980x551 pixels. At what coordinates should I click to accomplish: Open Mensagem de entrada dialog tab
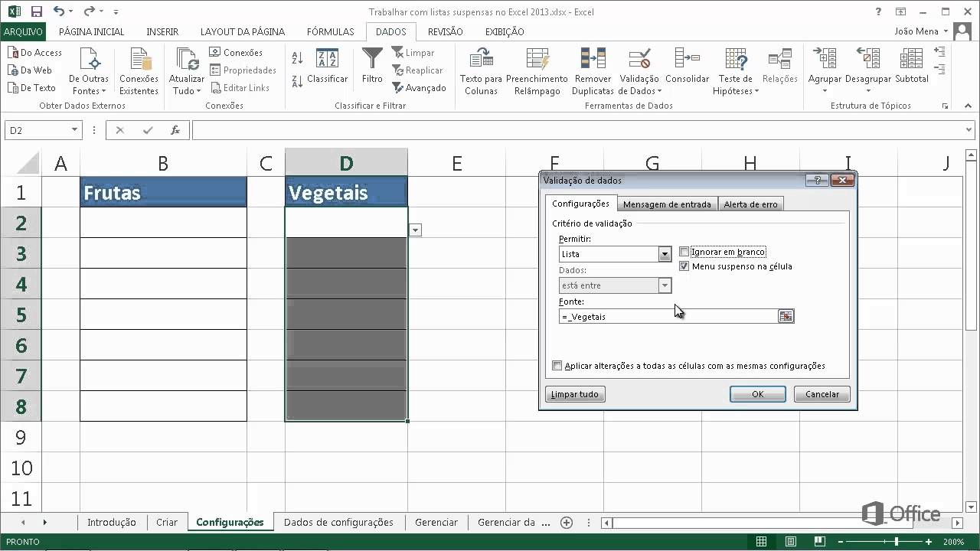(x=668, y=204)
